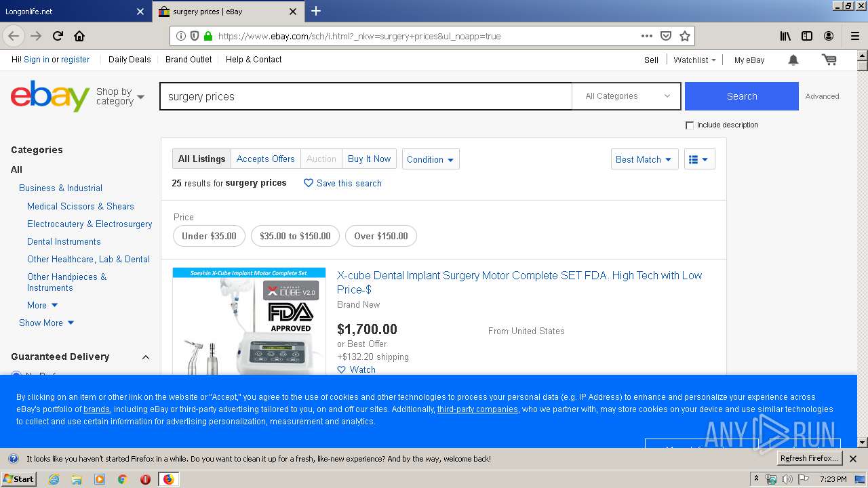
Task: Launch Chrome from the taskbar
Action: (122, 479)
